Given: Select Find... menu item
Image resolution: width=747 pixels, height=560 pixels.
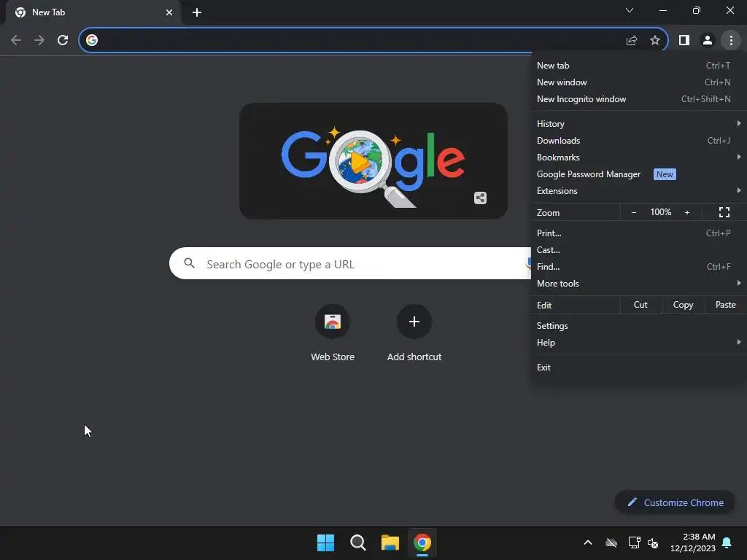Looking at the screenshot, I should pos(638,267).
